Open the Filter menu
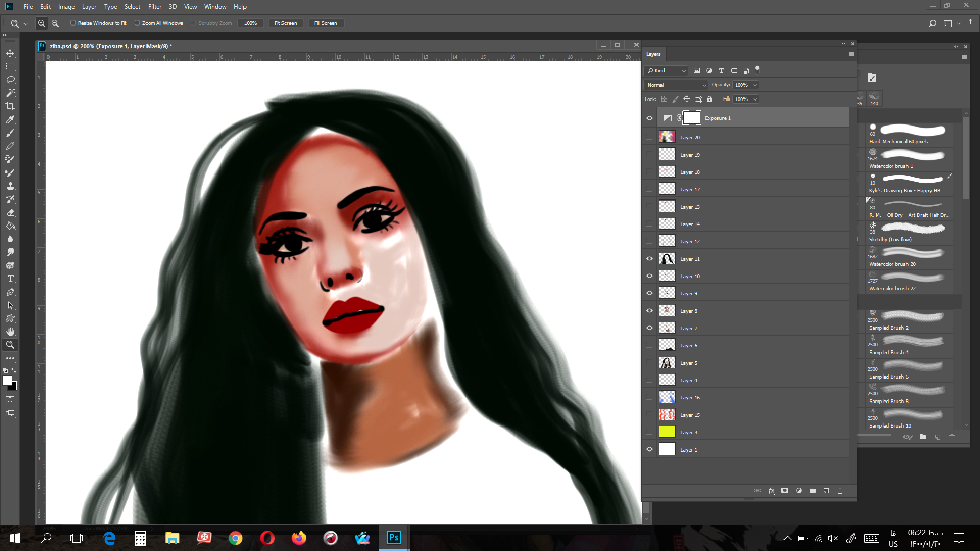 tap(155, 7)
